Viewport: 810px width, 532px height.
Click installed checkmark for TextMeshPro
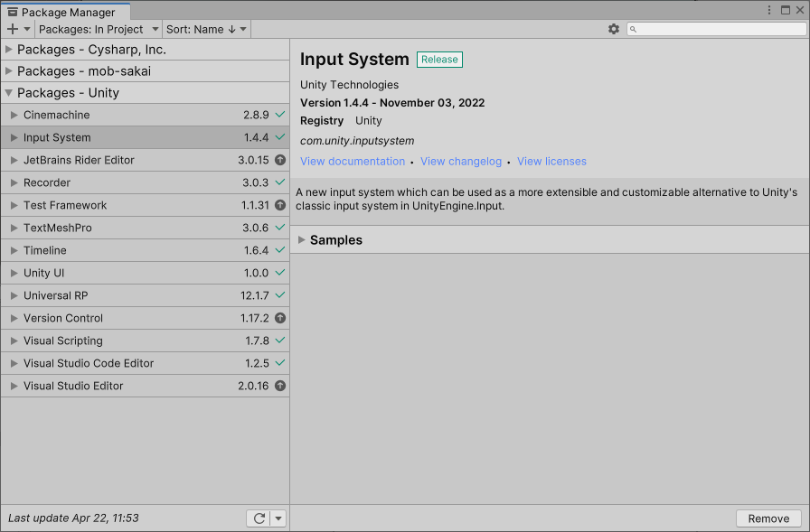(x=280, y=228)
